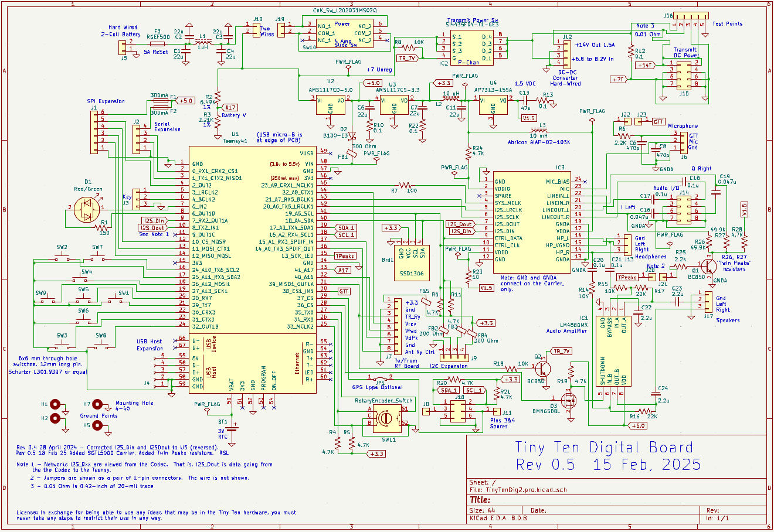Screen dimensions: 774x532
Task: Click the +5.0 net label beside fuse F1
Action: tap(185, 101)
